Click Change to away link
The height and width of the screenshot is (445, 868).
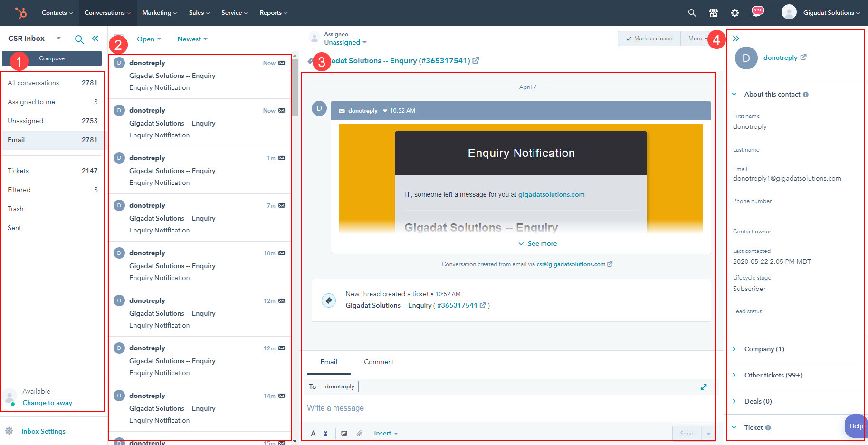pyautogui.click(x=48, y=403)
